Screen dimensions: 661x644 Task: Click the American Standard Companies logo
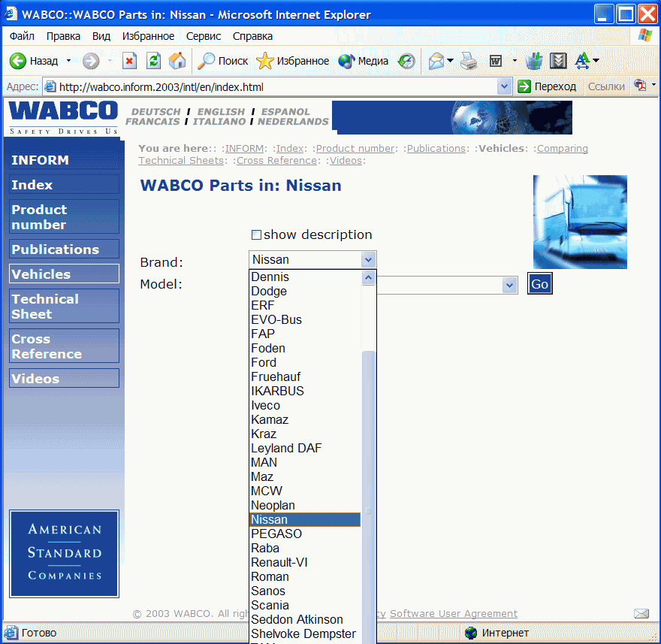pos(64,554)
